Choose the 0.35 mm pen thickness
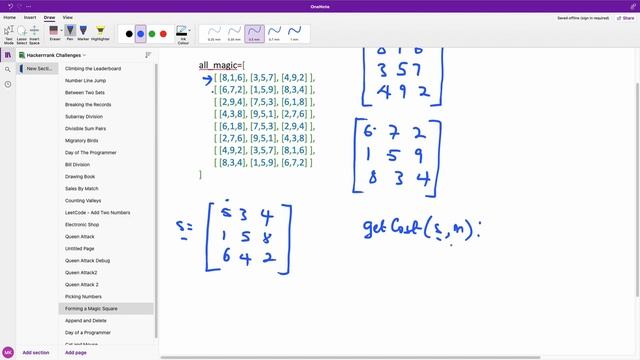Screen dimensions: 640x360 tap(234, 34)
